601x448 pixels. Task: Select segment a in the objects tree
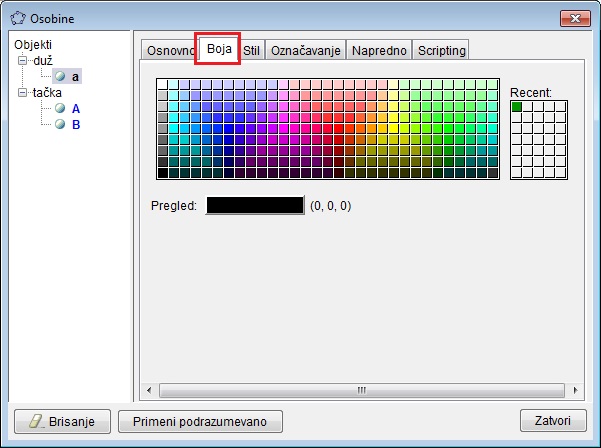click(x=75, y=77)
